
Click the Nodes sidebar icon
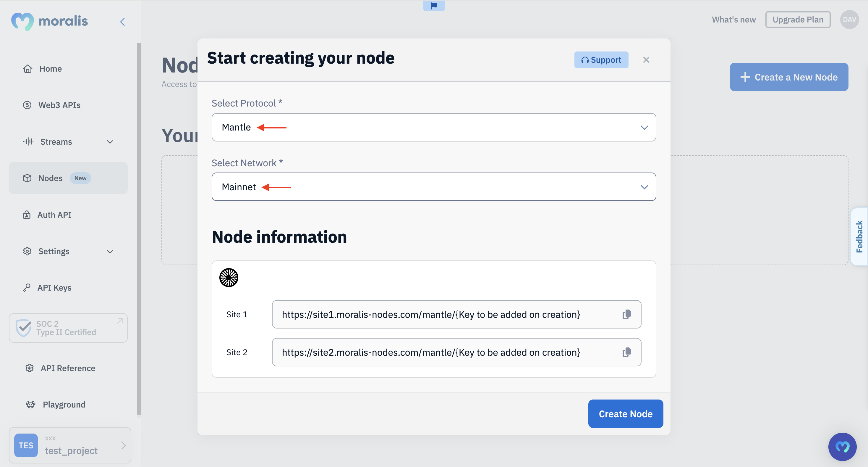point(26,178)
